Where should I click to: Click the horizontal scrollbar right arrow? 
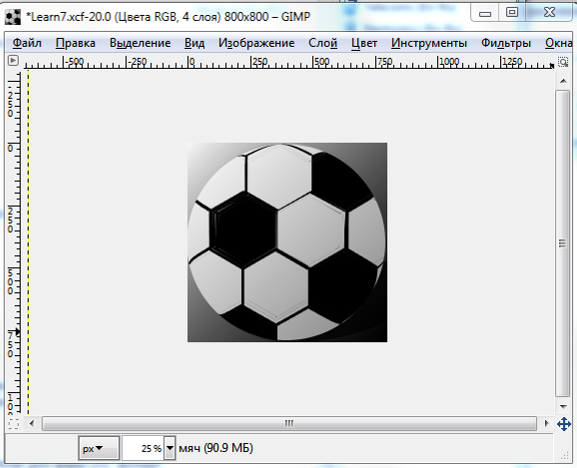coord(546,423)
